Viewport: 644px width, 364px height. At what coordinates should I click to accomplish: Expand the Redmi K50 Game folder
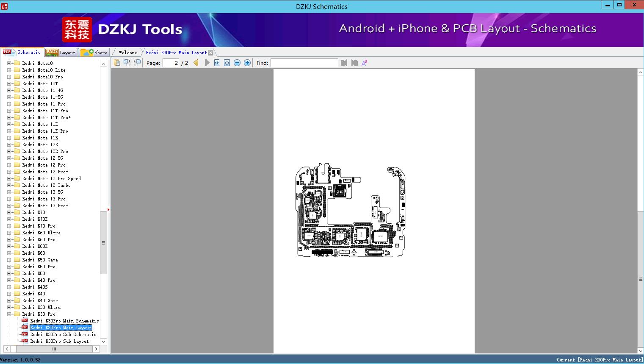pyautogui.click(x=9, y=260)
